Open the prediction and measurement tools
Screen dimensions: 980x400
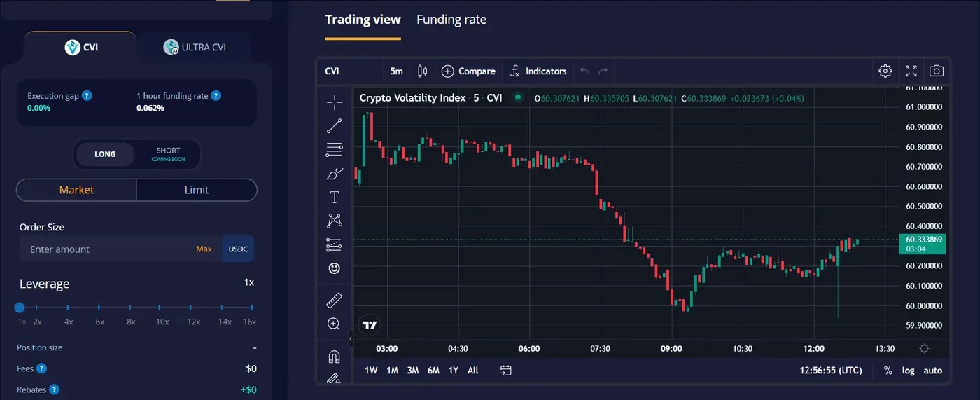pyautogui.click(x=335, y=244)
